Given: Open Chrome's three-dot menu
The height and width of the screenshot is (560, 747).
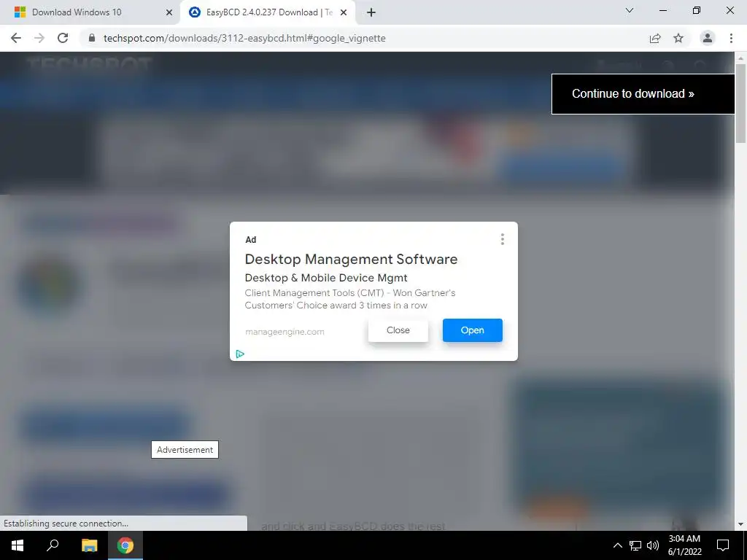Looking at the screenshot, I should [731, 38].
